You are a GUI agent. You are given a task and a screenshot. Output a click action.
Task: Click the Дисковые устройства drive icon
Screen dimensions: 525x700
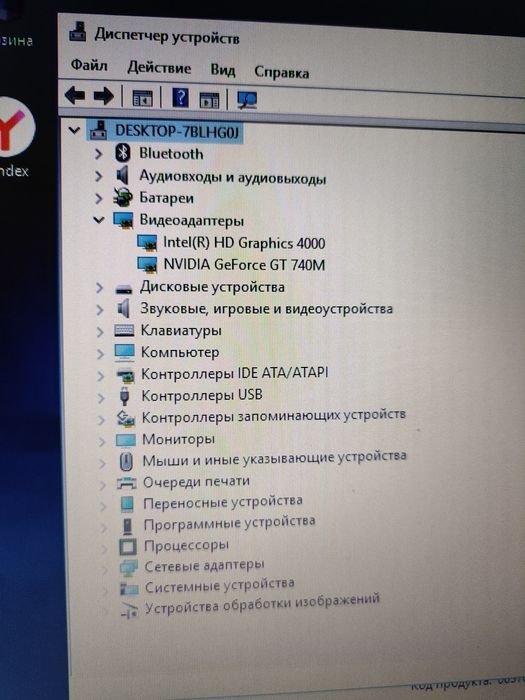tap(124, 289)
